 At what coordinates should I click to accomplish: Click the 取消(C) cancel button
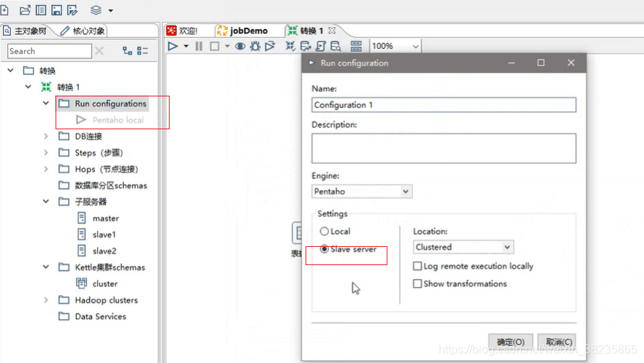tap(558, 342)
